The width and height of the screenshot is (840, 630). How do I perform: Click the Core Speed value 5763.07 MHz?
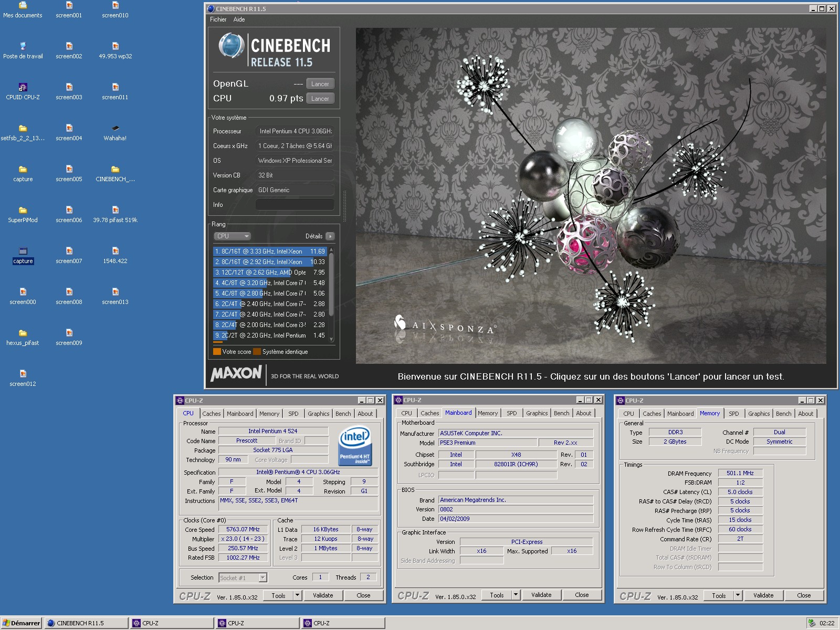click(x=243, y=529)
